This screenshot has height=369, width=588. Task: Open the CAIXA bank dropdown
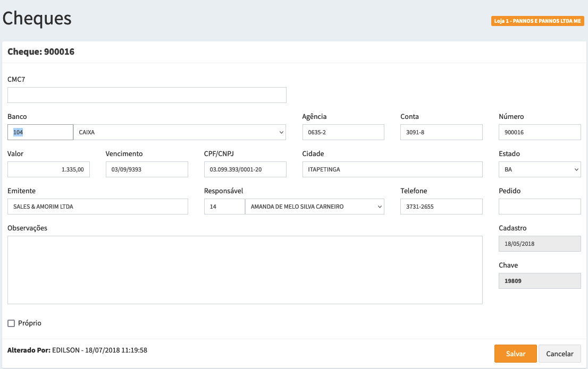click(x=179, y=132)
